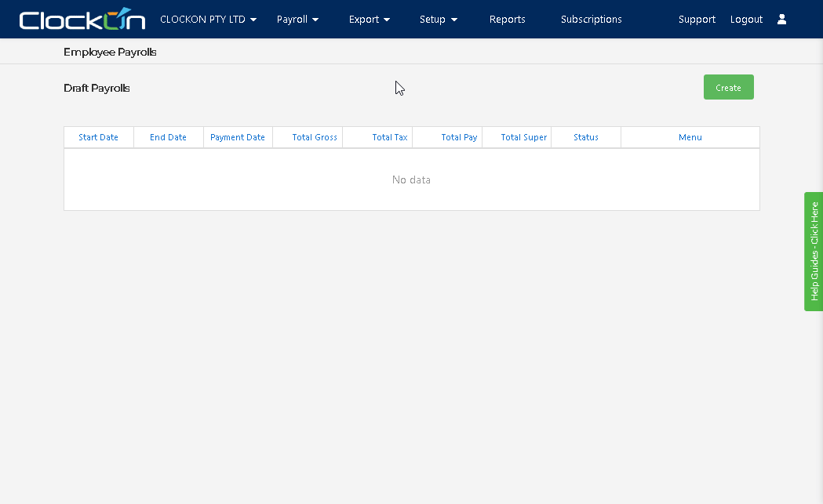This screenshot has width=823, height=504.
Task: Sort payrolls by Status column
Action: coord(585,137)
